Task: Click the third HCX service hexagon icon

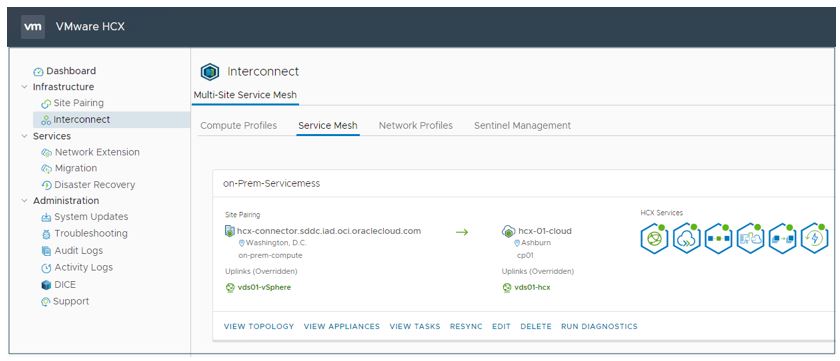Action: (718, 238)
